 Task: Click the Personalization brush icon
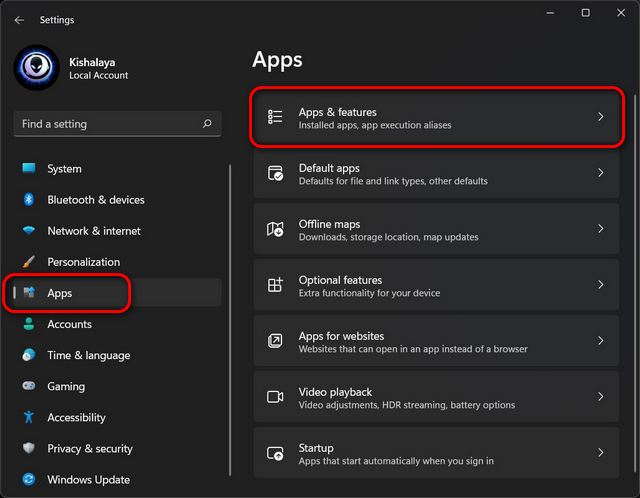[29, 261]
